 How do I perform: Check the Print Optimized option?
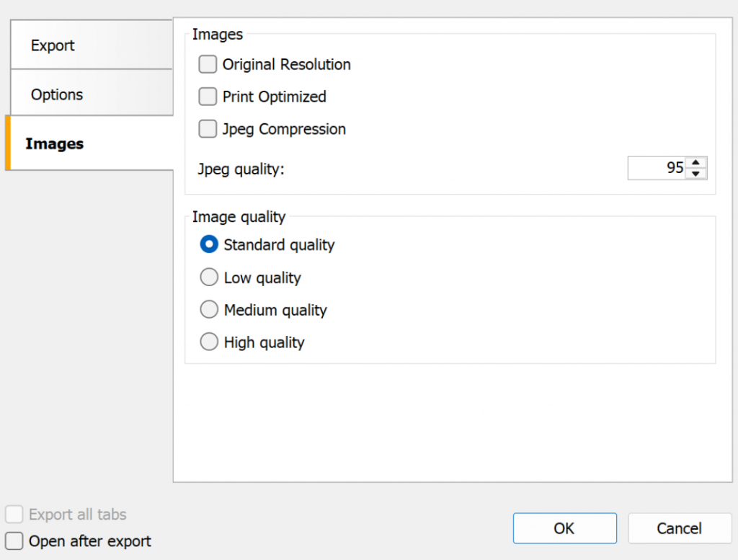(x=208, y=97)
